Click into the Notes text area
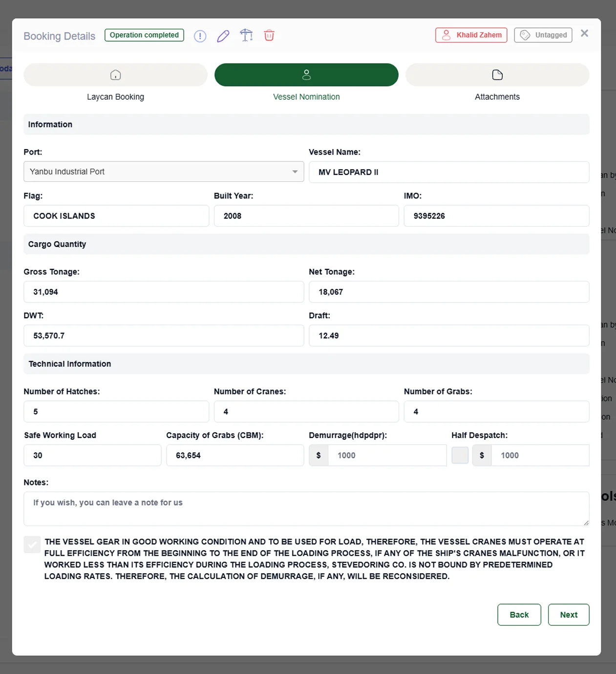 tap(306, 508)
